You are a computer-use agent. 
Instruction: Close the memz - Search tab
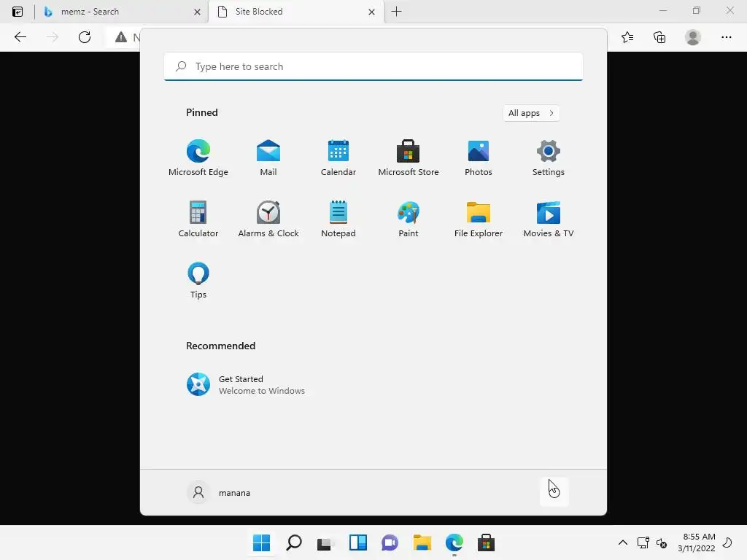pyautogui.click(x=197, y=12)
